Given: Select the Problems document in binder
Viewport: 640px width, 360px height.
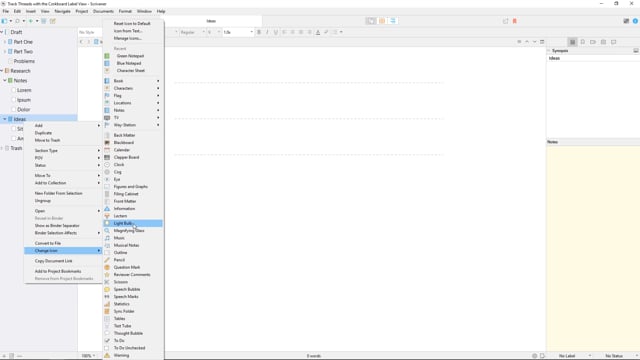Looking at the screenshot, I should 24,61.
